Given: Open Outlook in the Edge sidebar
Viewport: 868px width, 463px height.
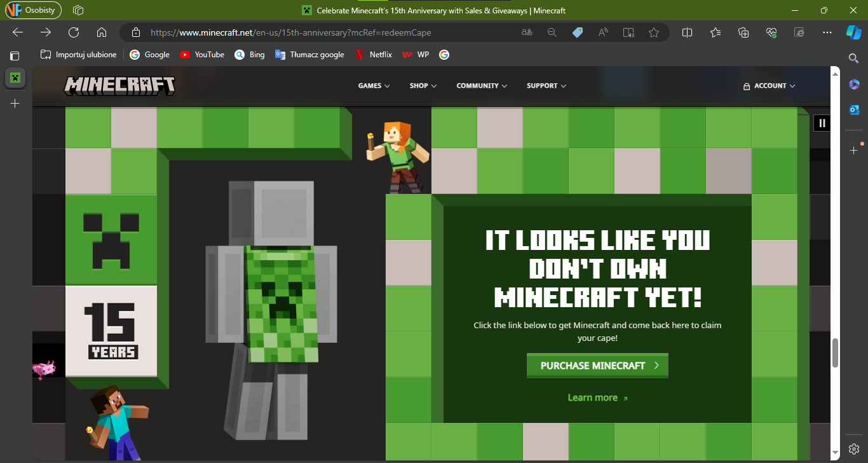Looking at the screenshot, I should coord(854,110).
